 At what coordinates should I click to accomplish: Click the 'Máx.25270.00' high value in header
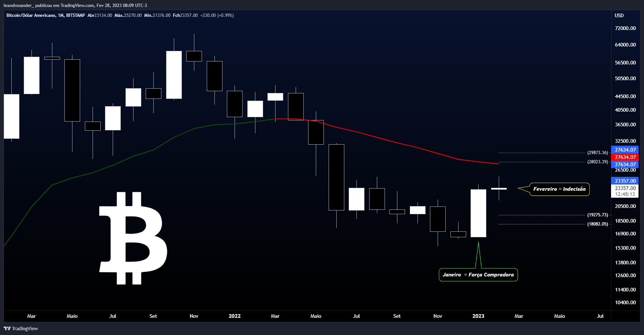click(128, 15)
